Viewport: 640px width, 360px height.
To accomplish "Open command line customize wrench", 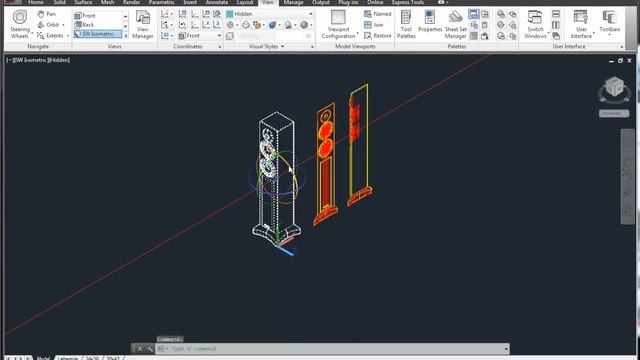I will tap(149, 349).
